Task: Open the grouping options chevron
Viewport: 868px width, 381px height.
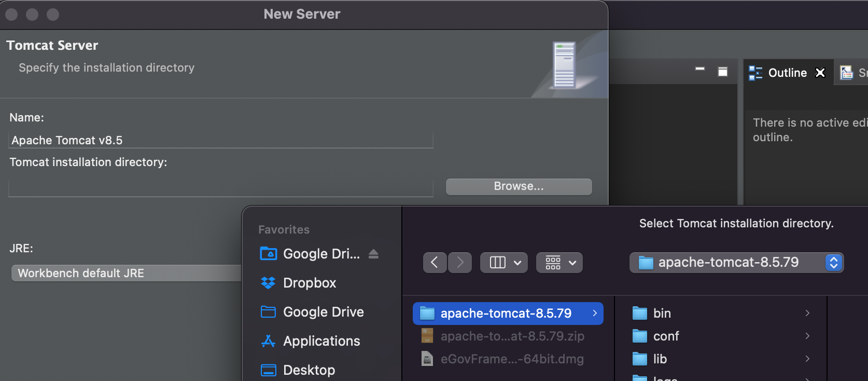Action: 572,263
